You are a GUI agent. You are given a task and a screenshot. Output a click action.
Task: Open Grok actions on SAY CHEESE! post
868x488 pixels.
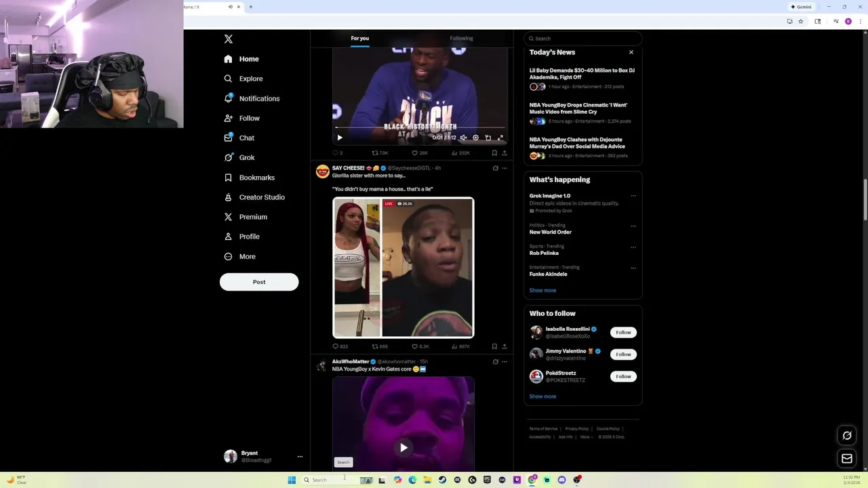(495, 168)
